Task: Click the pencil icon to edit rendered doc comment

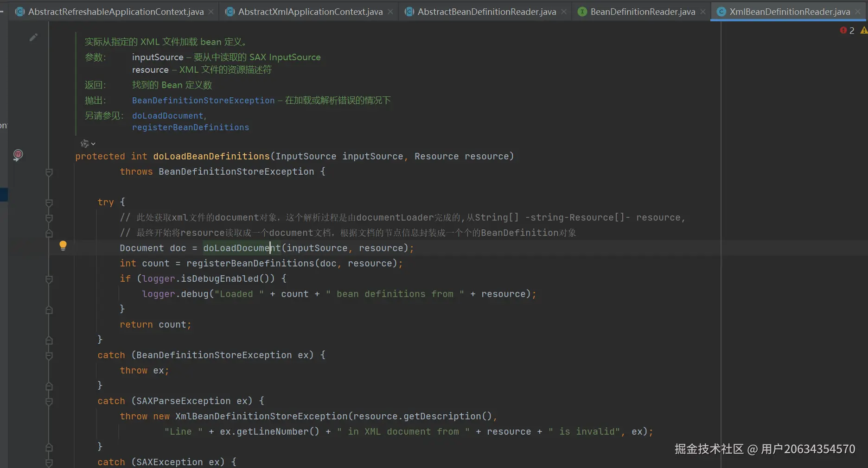Action: tap(33, 37)
